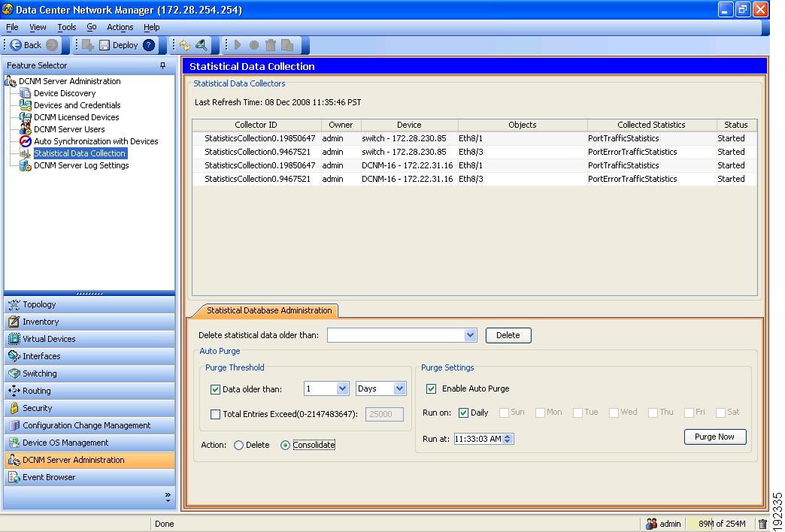The height and width of the screenshot is (532, 785).
Task: Open the Tools menu
Action: [66, 27]
